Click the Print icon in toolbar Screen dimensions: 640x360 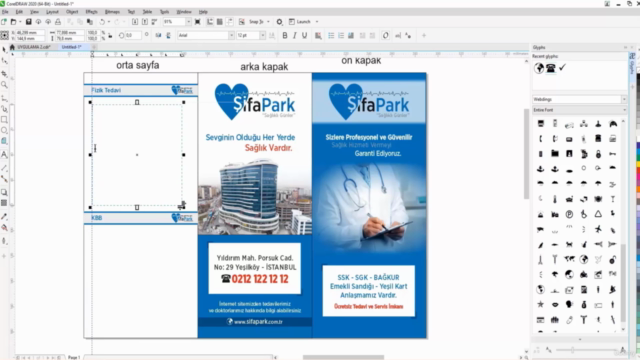point(58,22)
